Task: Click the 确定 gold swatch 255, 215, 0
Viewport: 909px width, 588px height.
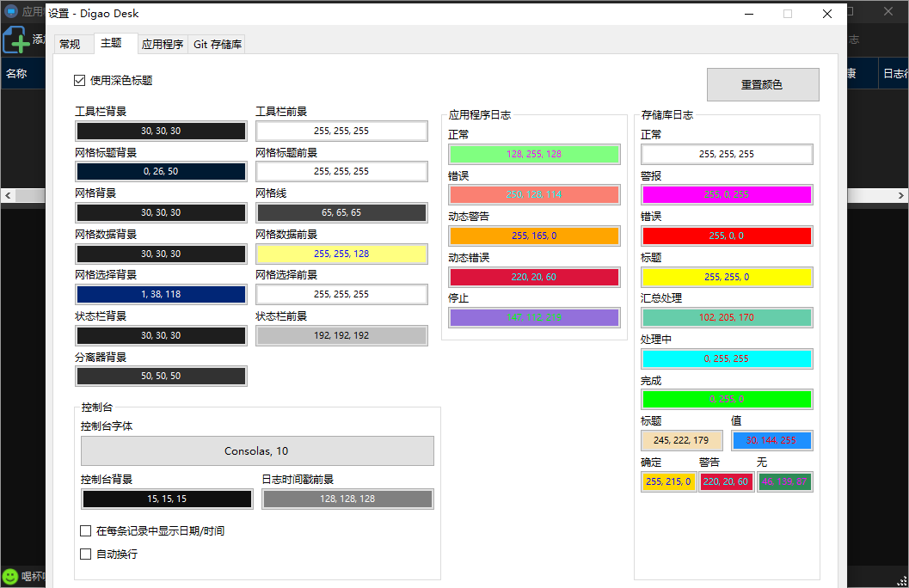Action: coord(668,481)
